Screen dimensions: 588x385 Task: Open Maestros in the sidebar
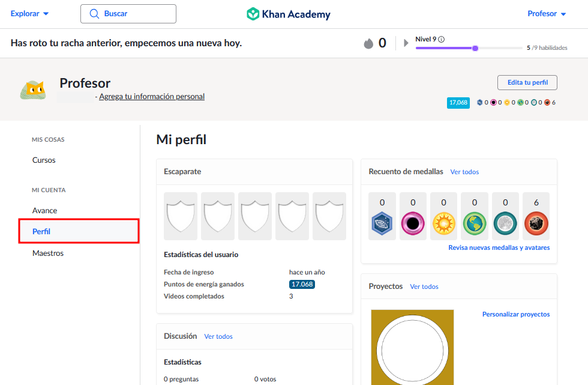[x=48, y=253]
